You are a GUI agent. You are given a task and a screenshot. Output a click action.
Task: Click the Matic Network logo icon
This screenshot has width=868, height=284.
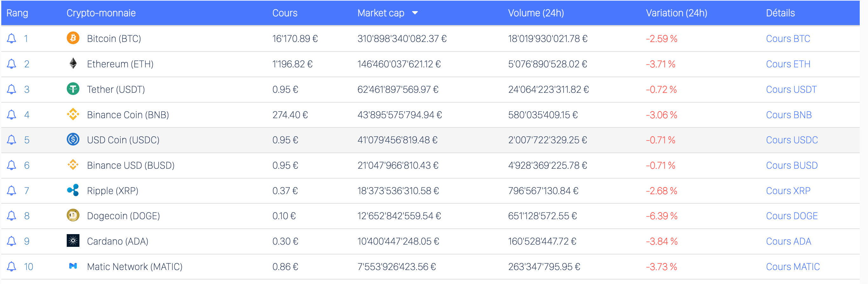(x=73, y=266)
